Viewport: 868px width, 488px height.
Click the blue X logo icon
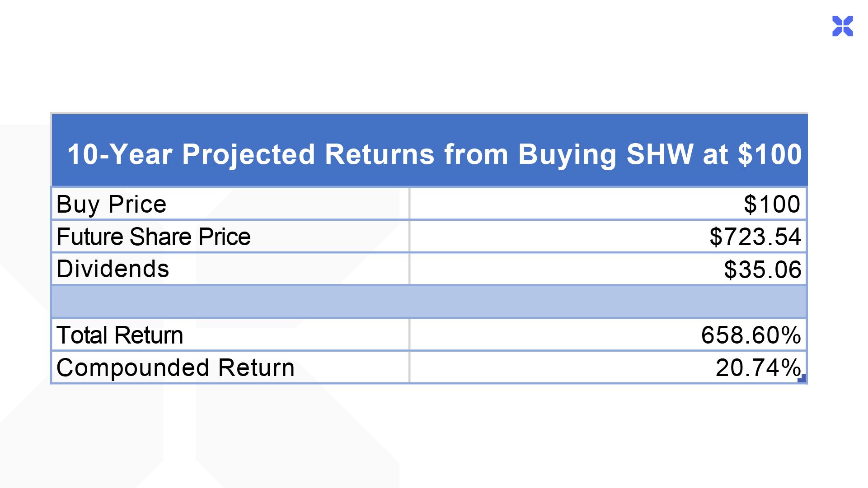(x=842, y=26)
